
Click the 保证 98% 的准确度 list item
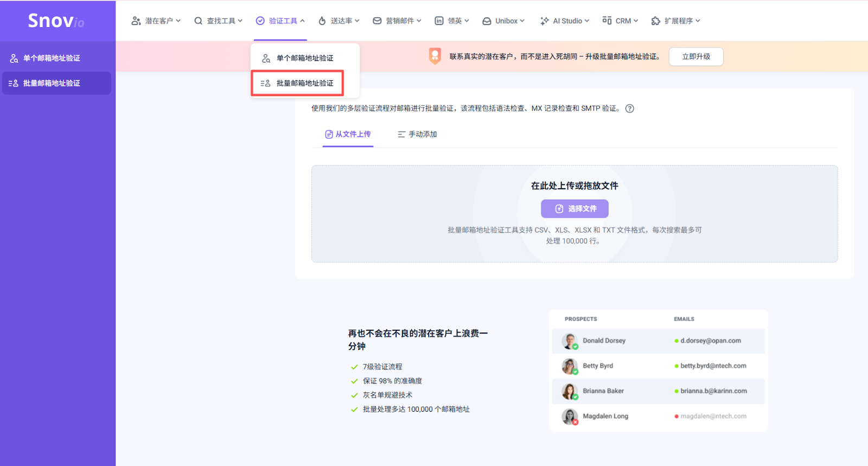(x=392, y=381)
